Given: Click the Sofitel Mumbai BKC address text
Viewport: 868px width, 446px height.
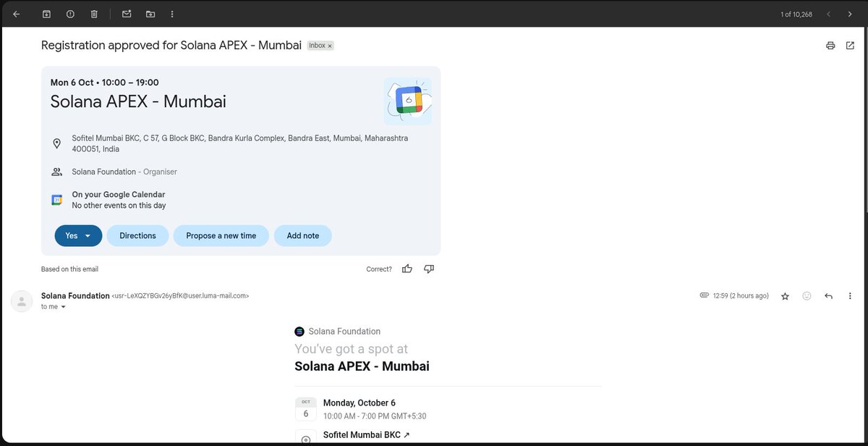Looking at the screenshot, I should [239, 143].
